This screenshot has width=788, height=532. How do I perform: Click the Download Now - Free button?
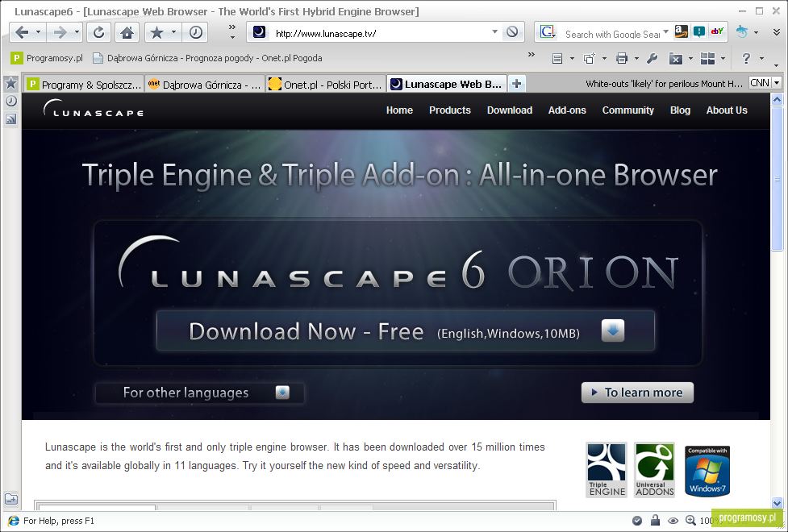tap(406, 330)
